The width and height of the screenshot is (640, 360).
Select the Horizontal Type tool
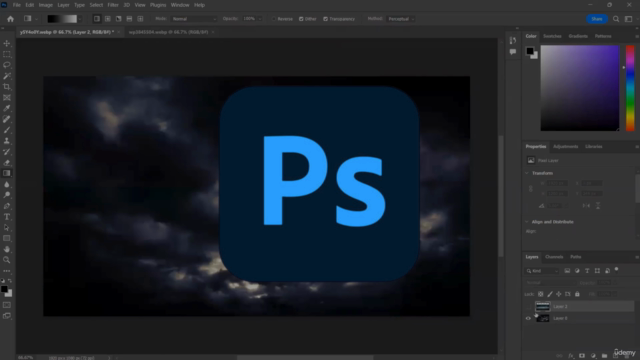pos(7,217)
